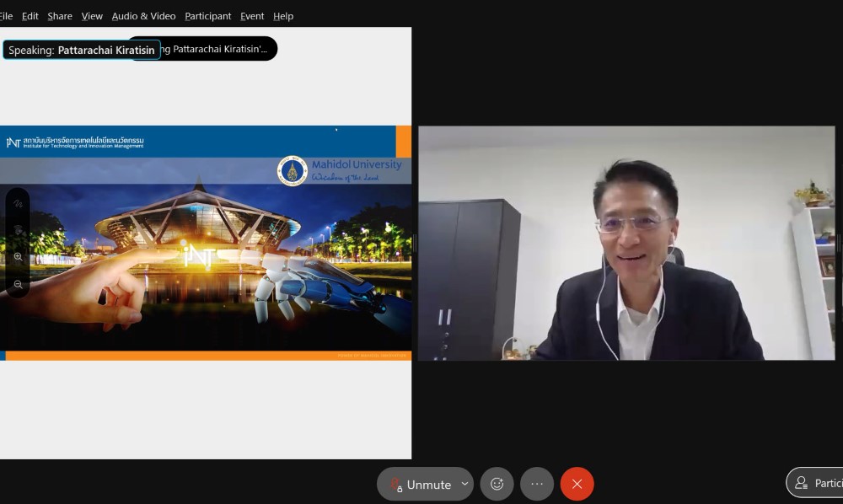Select the presenter's video thumbnail
The height and width of the screenshot is (504, 843).
pos(626,244)
